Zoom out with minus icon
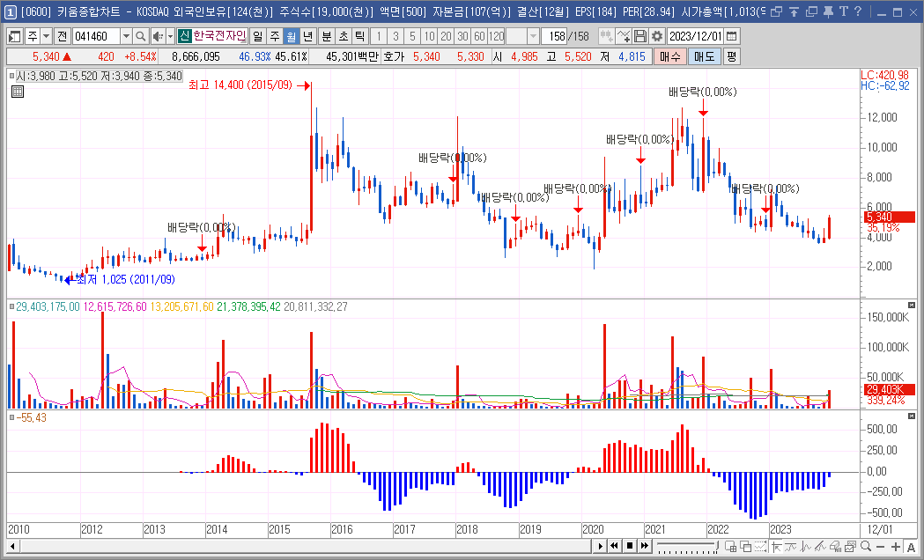Screen dimensions: 924x560 [x=880, y=547]
